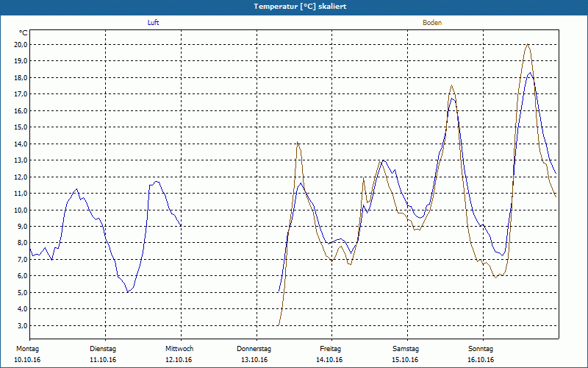Select the Freitag day label
Viewport: 588px width, 368px height.
(330, 349)
